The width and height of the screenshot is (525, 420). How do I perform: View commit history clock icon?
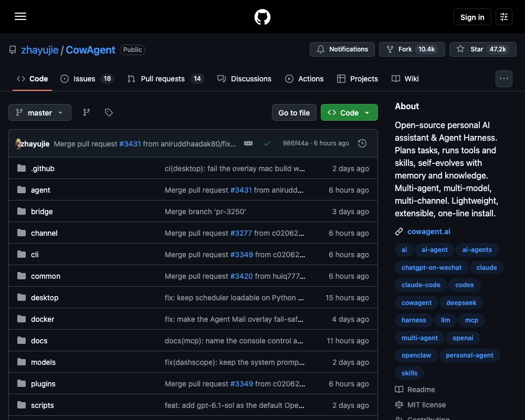(x=362, y=143)
